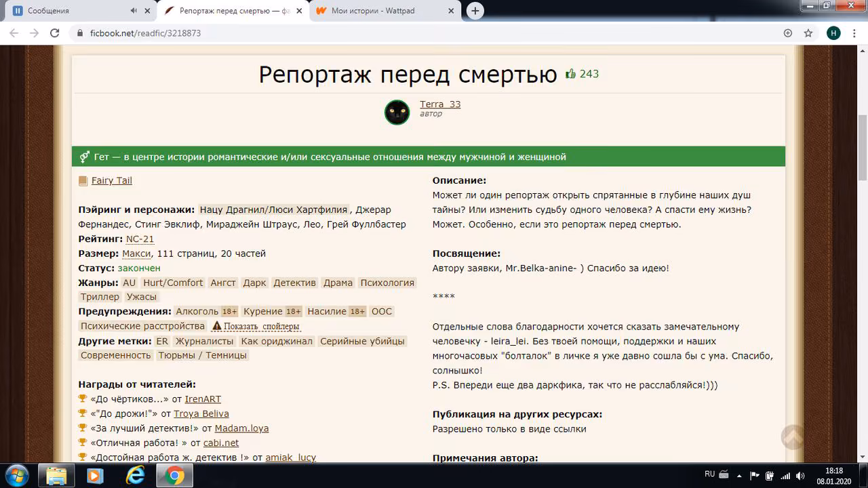Click the ER tag
868x488 pixels.
[162, 341]
